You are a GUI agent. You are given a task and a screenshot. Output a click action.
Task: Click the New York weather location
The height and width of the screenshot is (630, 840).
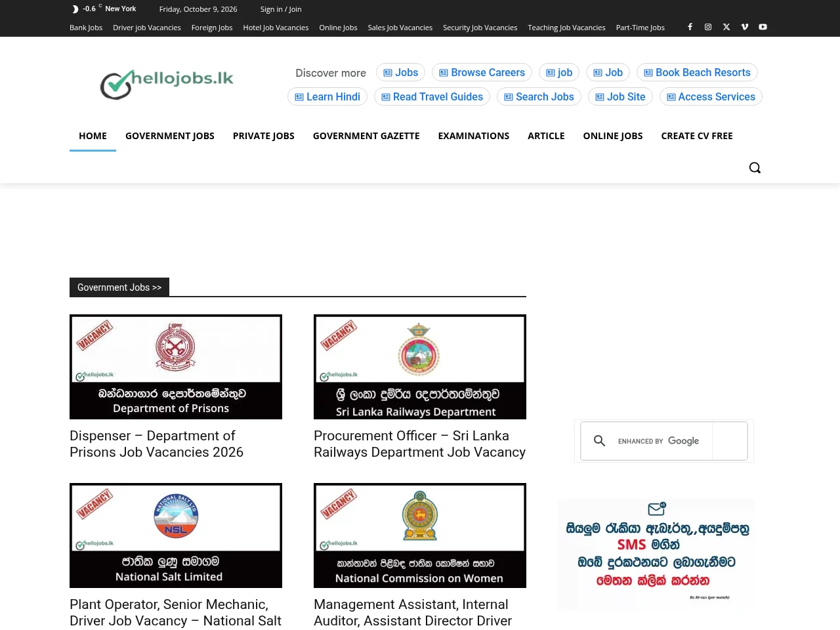click(121, 9)
